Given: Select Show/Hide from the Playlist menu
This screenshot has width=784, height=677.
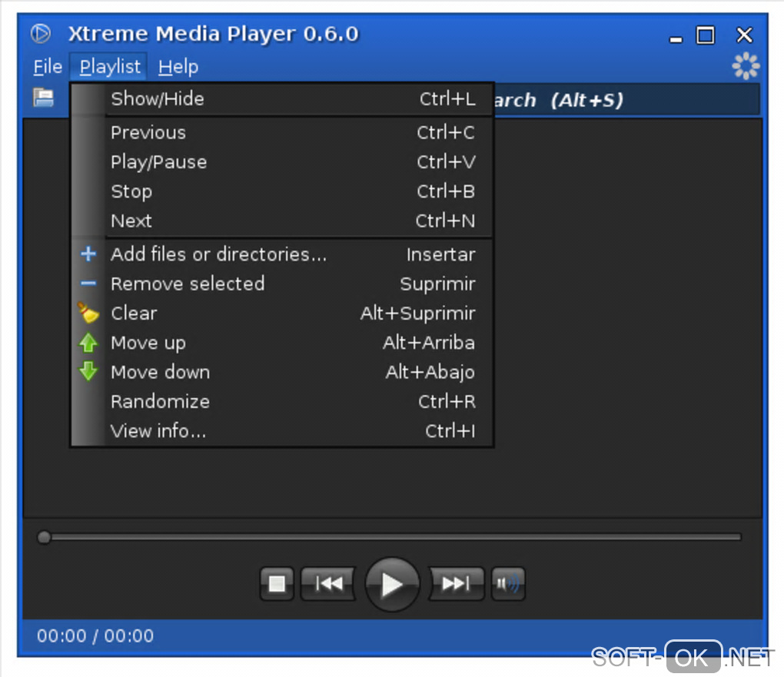Looking at the screenshot, I should pyautogui.click(x=282, y=99).
